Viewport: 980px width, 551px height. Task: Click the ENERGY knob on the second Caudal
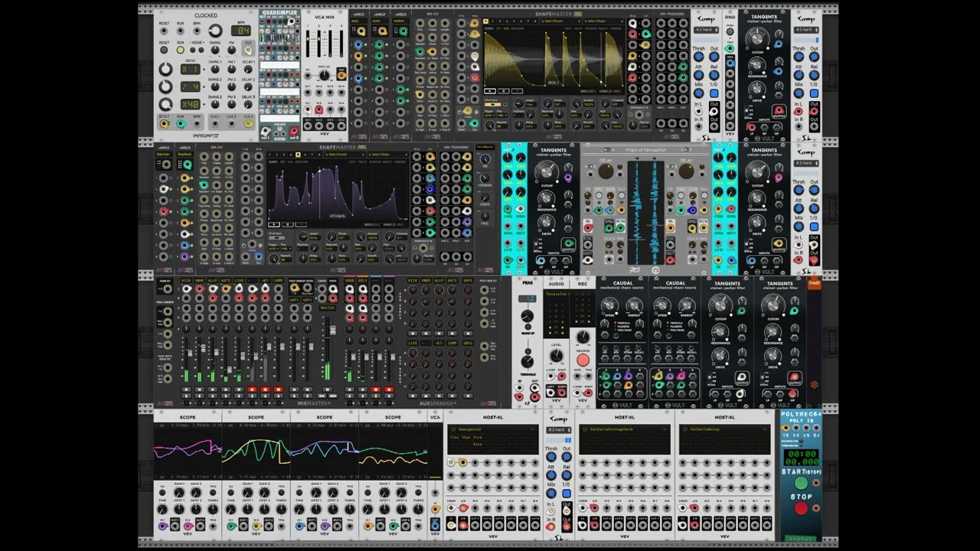[x=687, y=305]
